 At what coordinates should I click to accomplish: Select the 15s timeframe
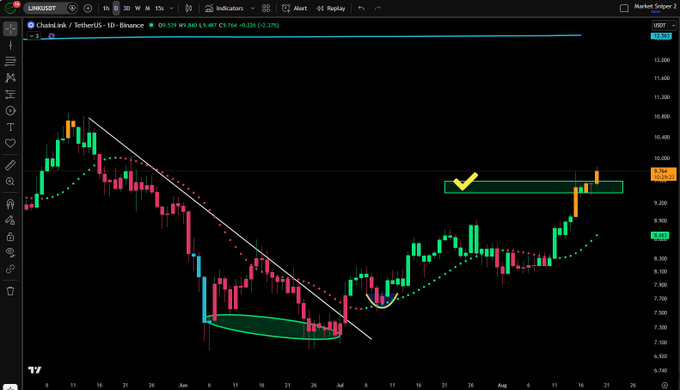click(160, 8)
